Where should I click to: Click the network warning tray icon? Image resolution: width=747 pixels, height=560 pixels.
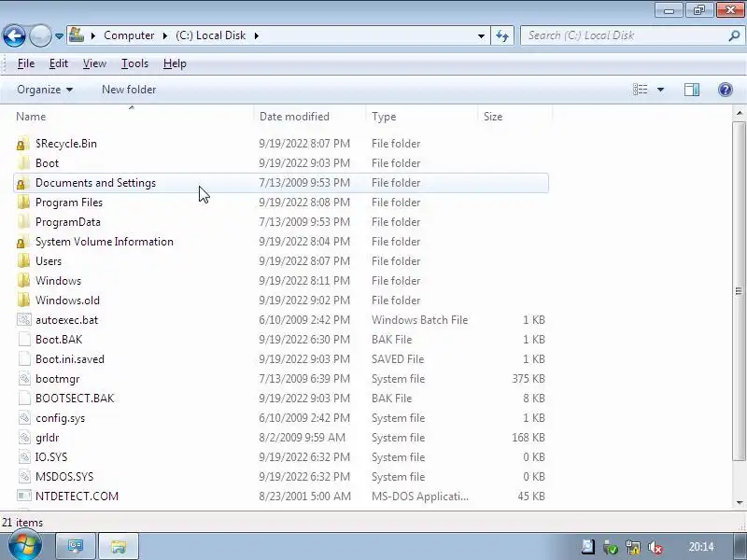pos(633,548)
